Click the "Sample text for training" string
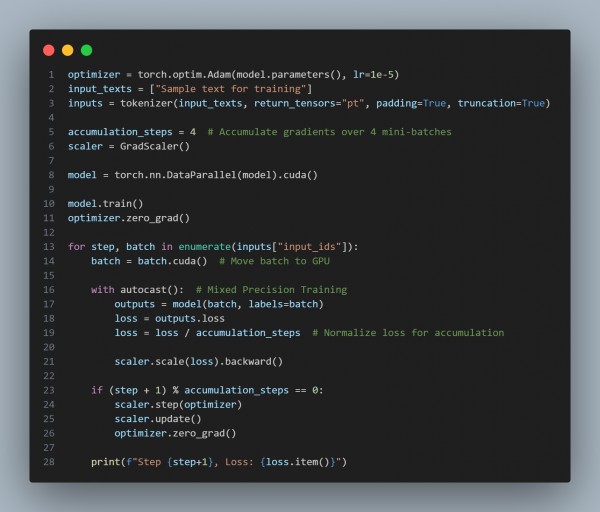600x512 pixels. 231,89
